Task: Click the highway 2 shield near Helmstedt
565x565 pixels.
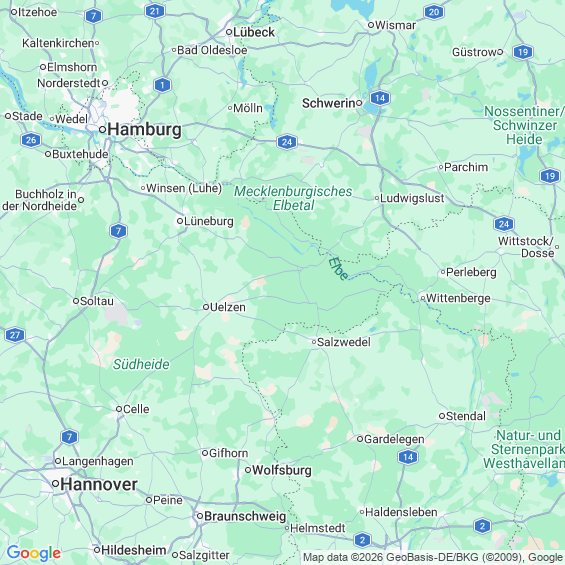Action: pyautogui.click(x=362, y=540)
